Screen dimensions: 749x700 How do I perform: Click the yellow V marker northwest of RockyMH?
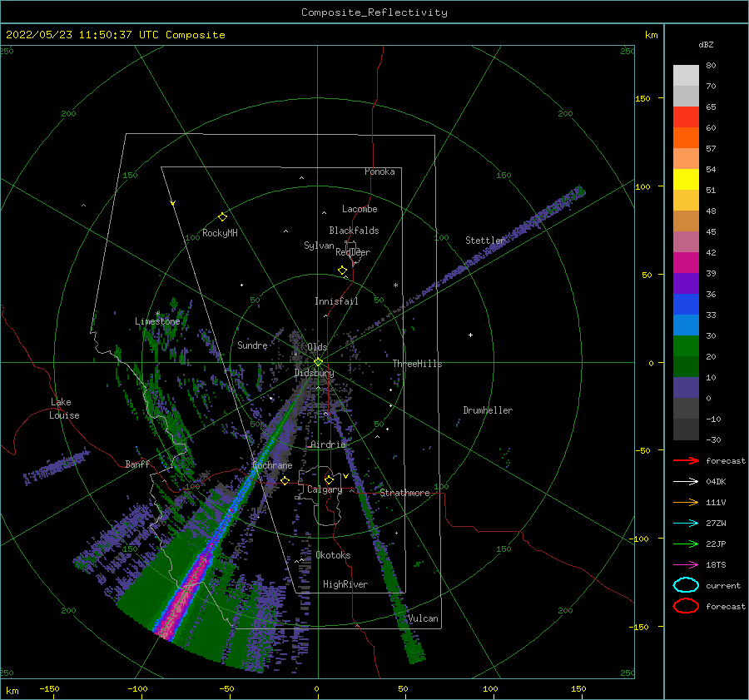(x=173, y=203)
